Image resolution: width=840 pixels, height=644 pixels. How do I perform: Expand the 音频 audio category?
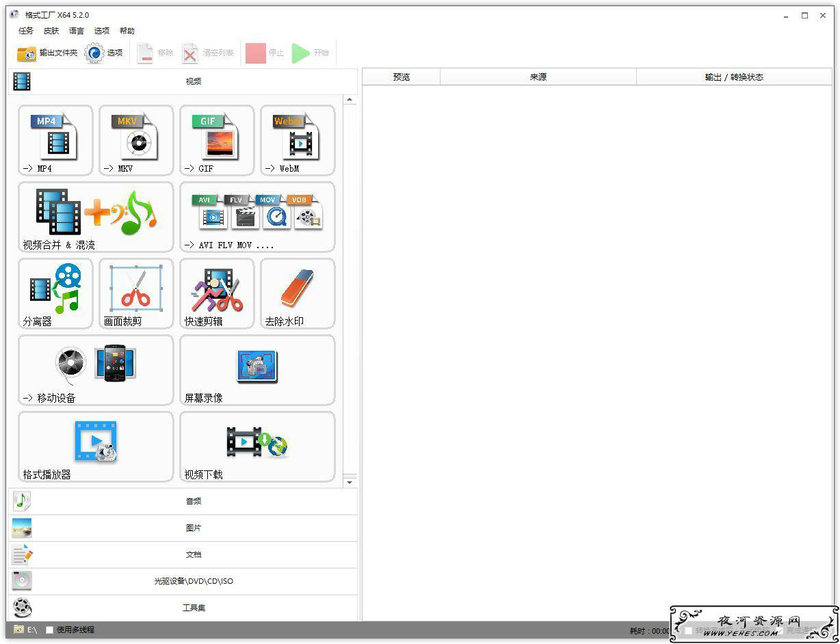183,501
